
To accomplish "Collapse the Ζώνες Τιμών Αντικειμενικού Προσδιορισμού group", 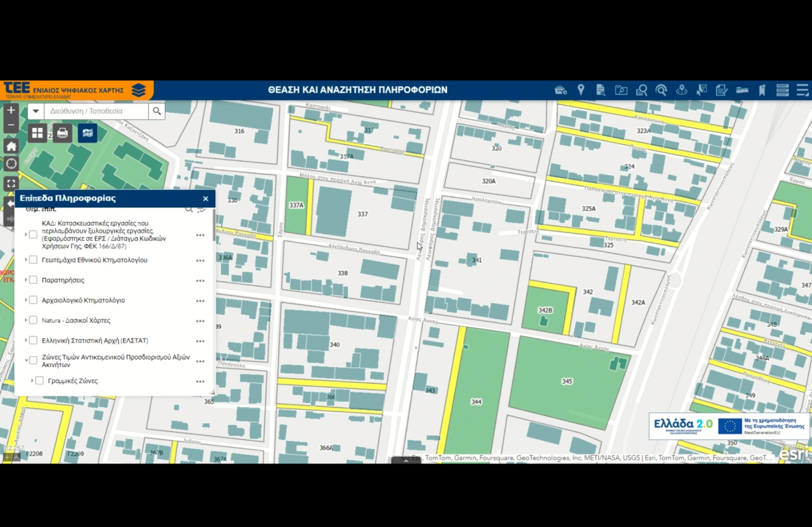I will [x=26, y=361].
